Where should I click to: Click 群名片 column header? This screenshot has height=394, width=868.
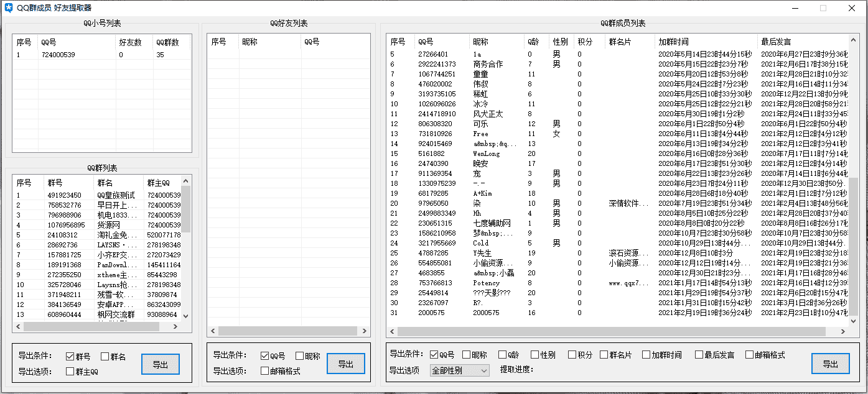coord(630,42)
